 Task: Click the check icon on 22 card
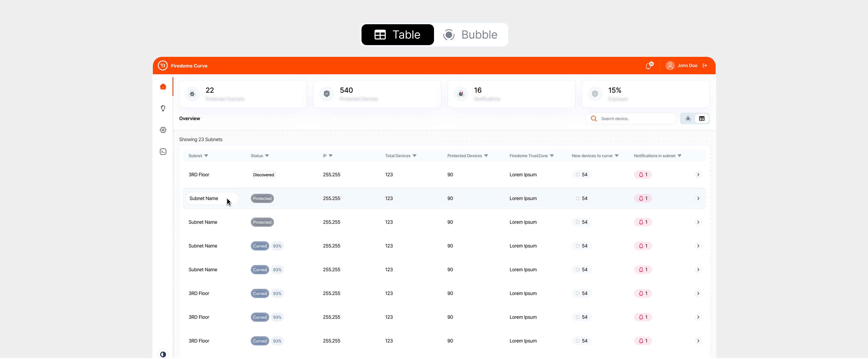click(x=192, y=94)
